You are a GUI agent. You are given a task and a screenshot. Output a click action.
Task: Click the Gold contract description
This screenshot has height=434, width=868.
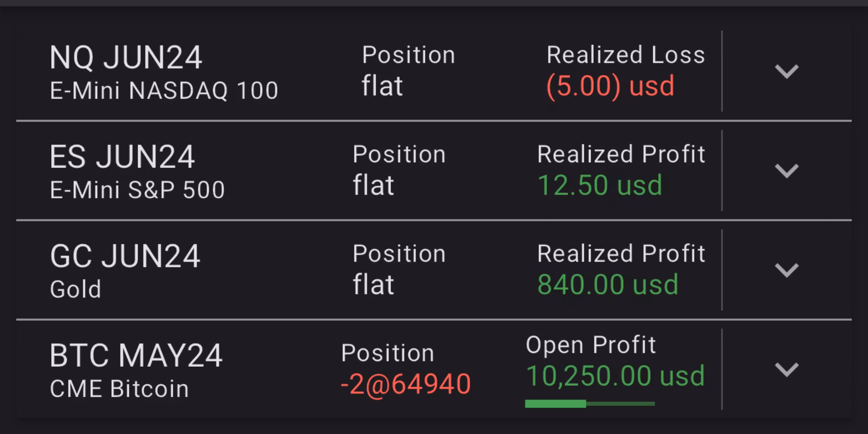point(76,289)
